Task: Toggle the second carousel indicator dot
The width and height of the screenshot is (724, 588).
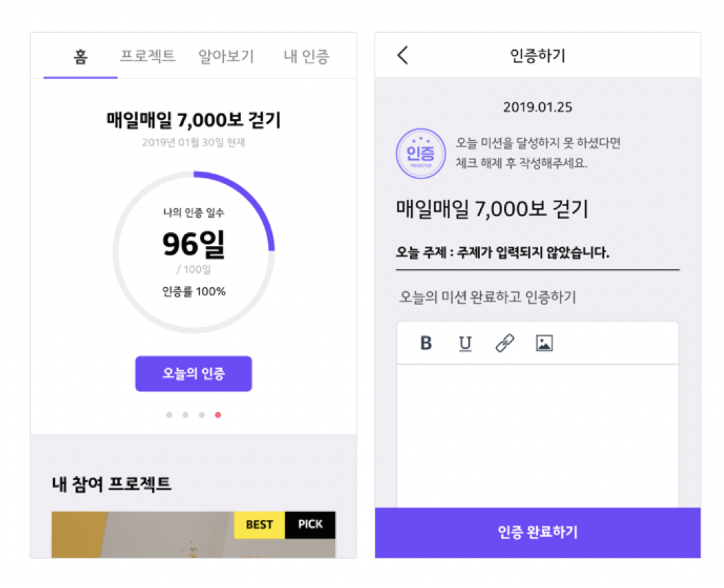Action: pos(185,415)
